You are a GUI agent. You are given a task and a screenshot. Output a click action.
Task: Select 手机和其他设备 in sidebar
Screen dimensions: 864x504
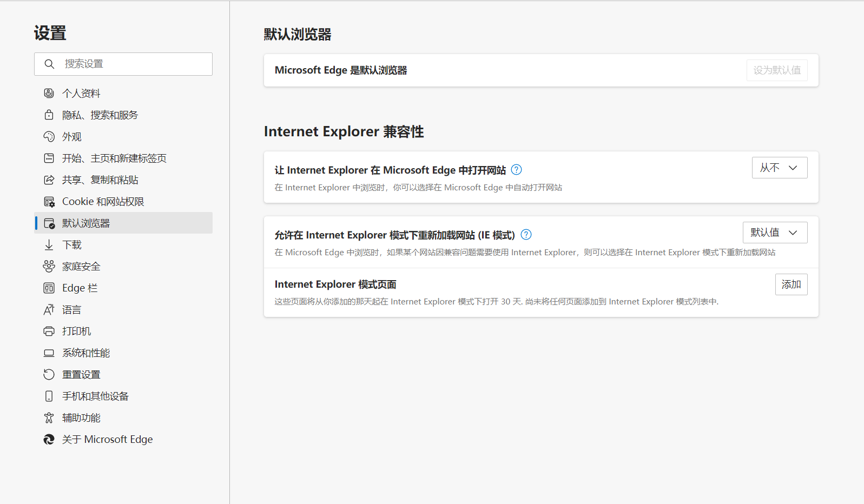(123, 396)
